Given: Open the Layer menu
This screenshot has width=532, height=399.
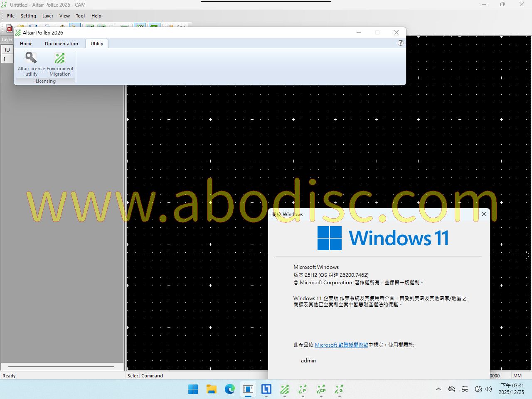Looking at the screenshot, I should click(x=48, y=16).
